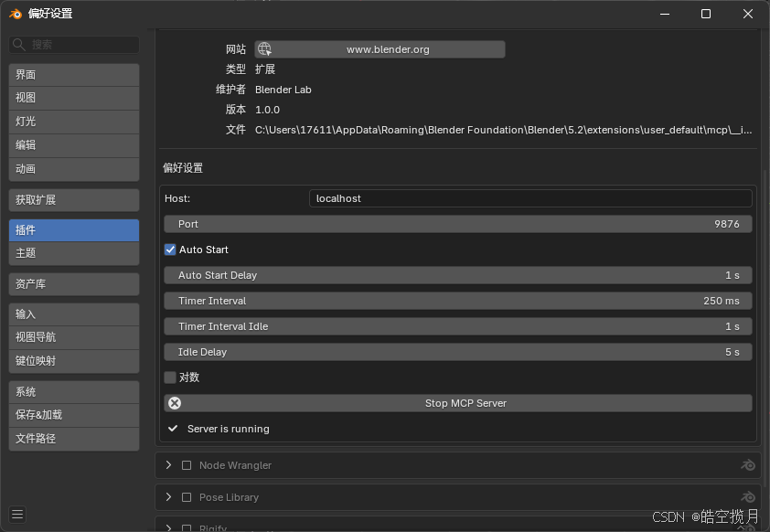Open the 动画 preferences section
Screen dimensions: 770x532
[74, 169]
